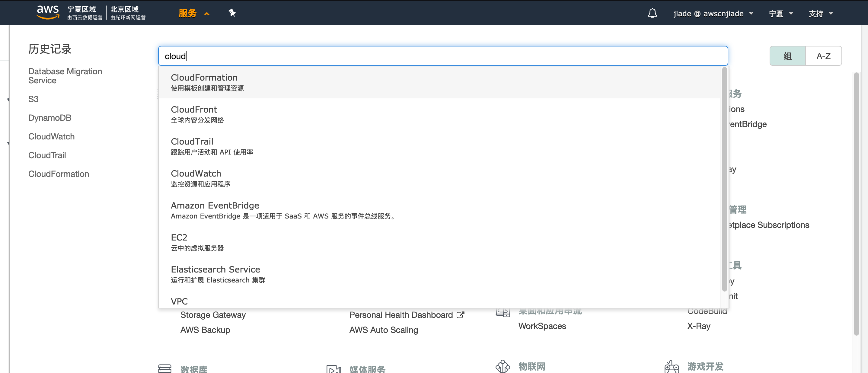Click the media services category icon
868x373 pixels.
click(x=333, y=368)
